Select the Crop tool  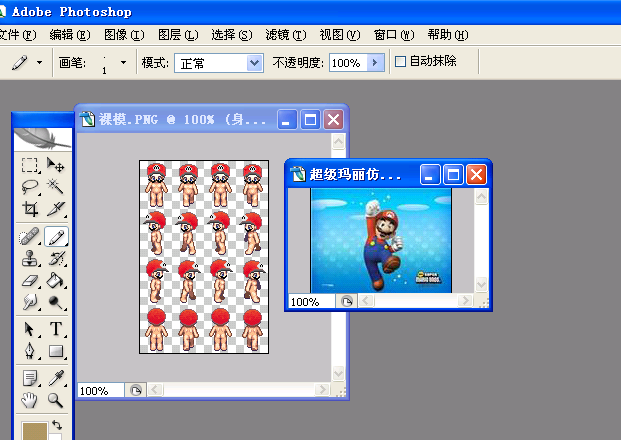(30, 208)
